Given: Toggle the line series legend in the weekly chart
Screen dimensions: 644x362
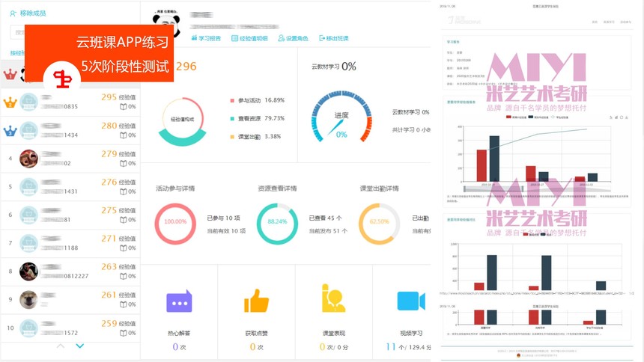Looking at the screenshot, I should pos(560,117).
